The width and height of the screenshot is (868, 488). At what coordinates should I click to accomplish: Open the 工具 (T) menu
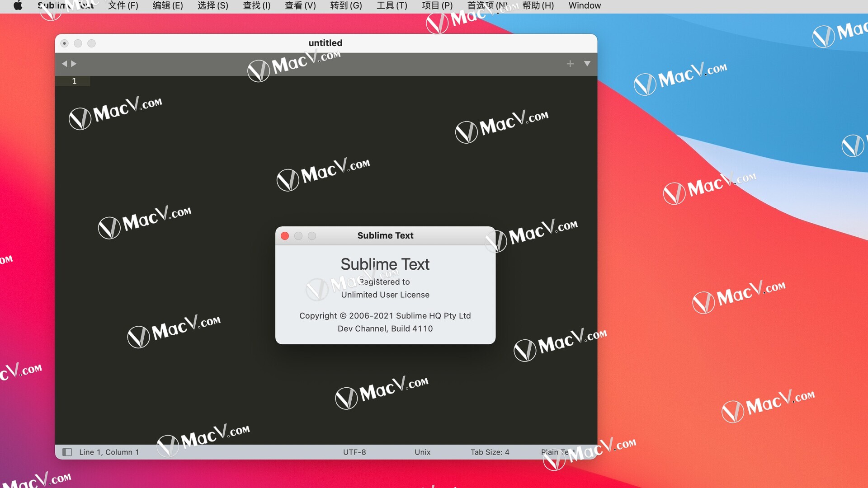392,5
